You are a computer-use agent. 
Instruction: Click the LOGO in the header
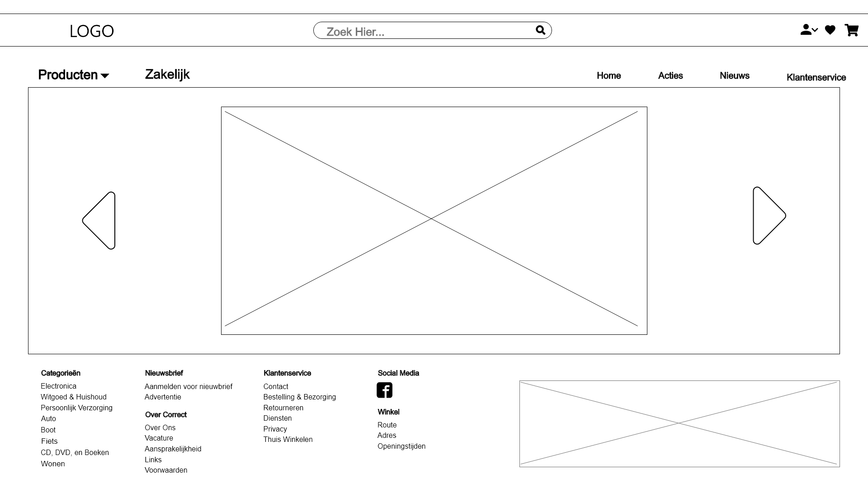pos(92,31)
